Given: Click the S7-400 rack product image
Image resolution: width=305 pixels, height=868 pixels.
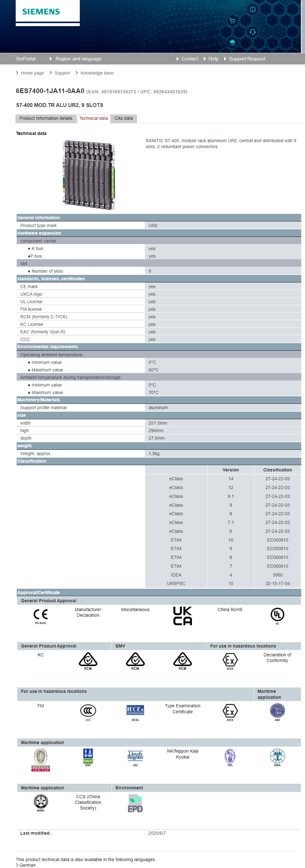Looking at the screenshot, I should coord(89,175).
